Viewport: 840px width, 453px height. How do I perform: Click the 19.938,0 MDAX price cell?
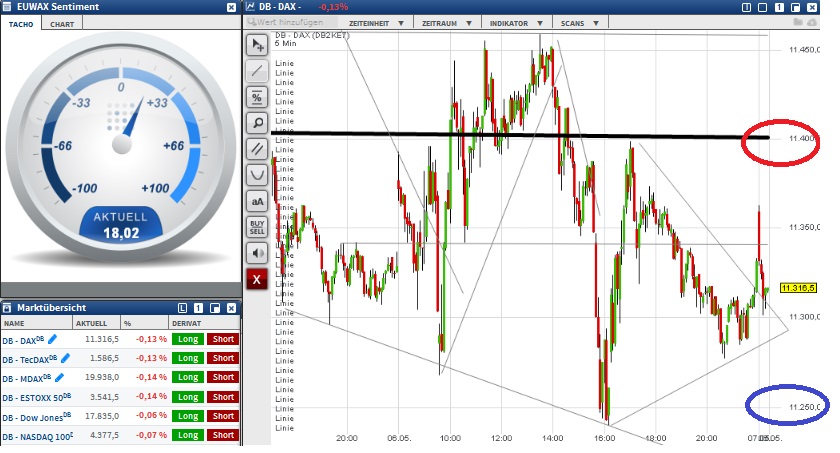point(102,378)
